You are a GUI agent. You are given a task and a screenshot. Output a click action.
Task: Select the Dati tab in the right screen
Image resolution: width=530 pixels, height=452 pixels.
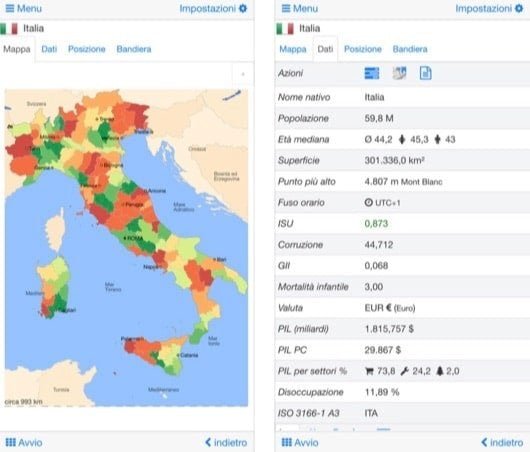tap(325, 49)
